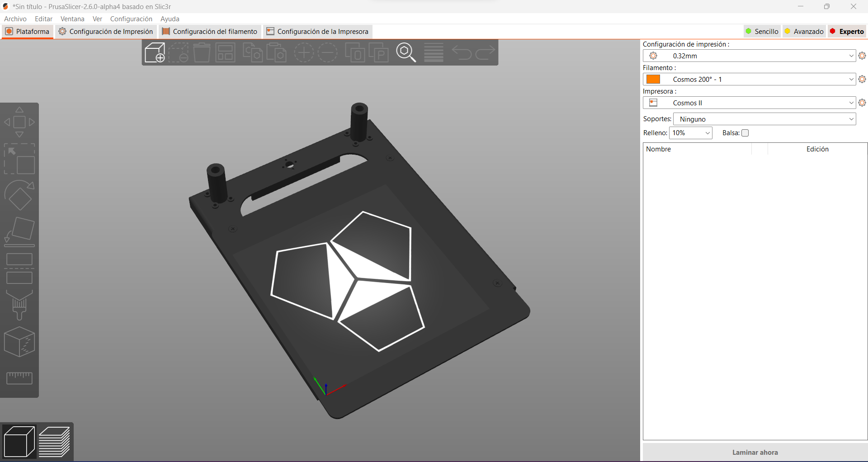Select the Rotate tool in left toolbar
This screenshot has width=868, height=462.
point(19,195)
